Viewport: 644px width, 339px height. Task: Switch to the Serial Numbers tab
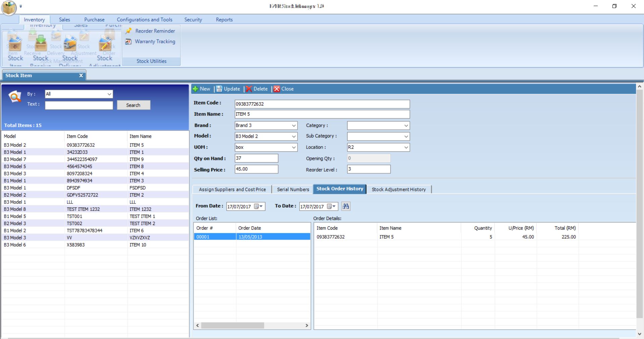point(293,189)
